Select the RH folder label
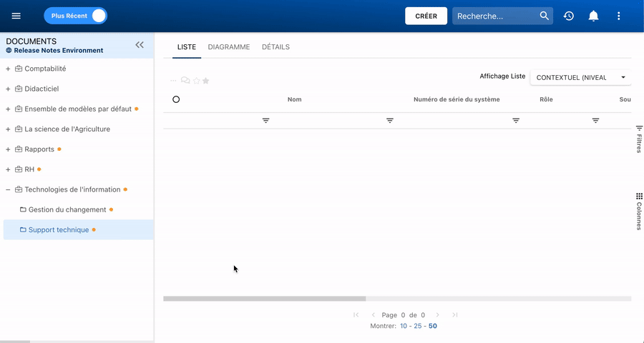This screenshot has height=343, width=644. pyautogui.click(x=29, y=169)
